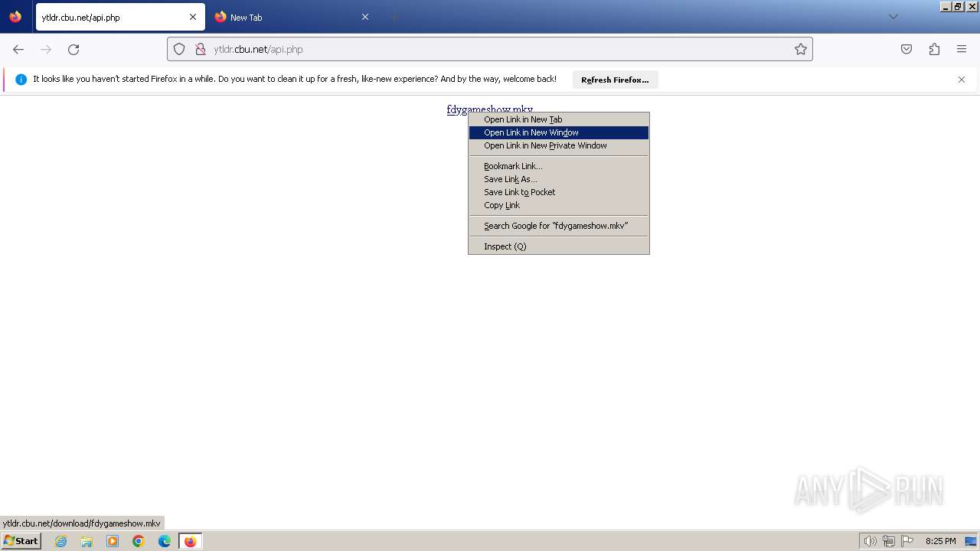This screenshot has width=980, height=551.
Task: Launch Google Chrome from taskbar
Action: (139, 541)
